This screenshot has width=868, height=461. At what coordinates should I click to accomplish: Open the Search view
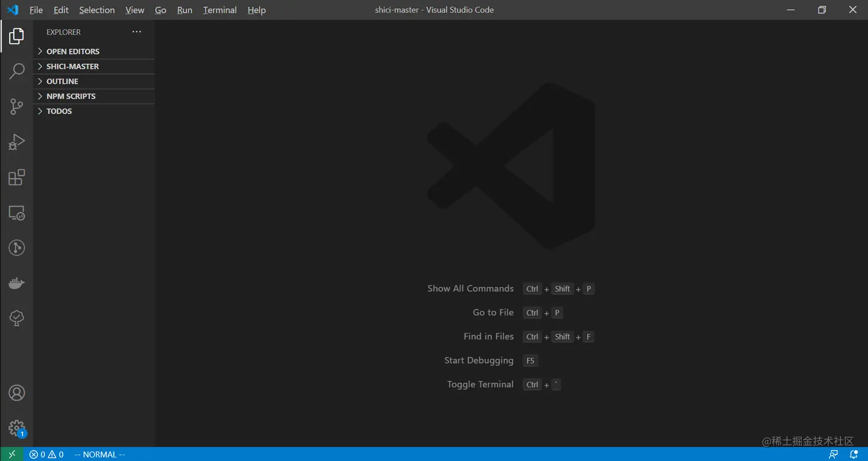point(15,71)
